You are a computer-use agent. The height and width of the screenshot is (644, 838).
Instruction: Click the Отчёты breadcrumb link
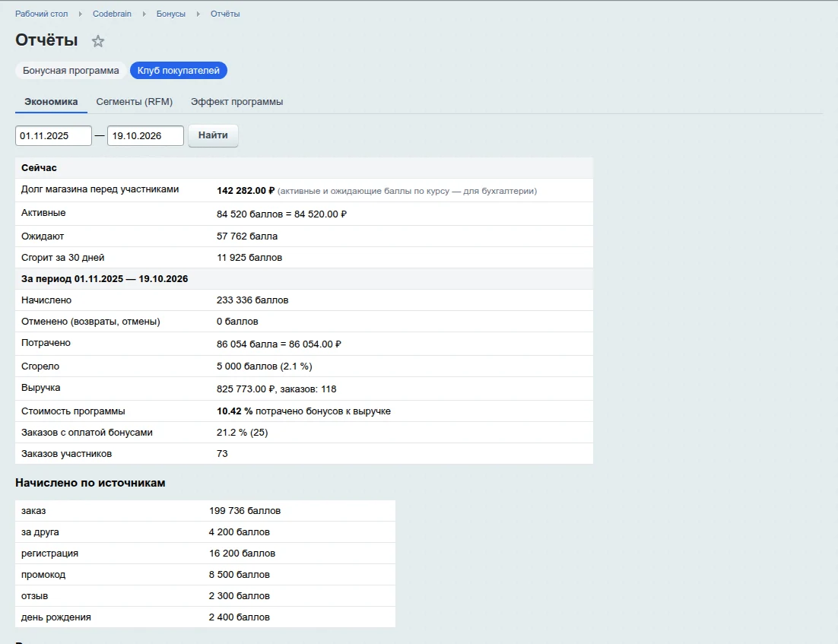pos(225,14)
